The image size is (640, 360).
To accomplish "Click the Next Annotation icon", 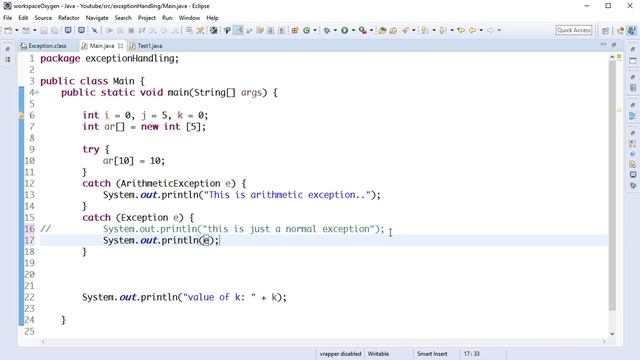I will [425, 30].
